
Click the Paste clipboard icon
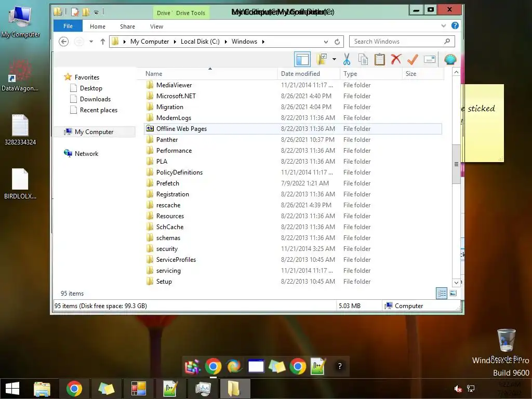[x=379, y=59]
